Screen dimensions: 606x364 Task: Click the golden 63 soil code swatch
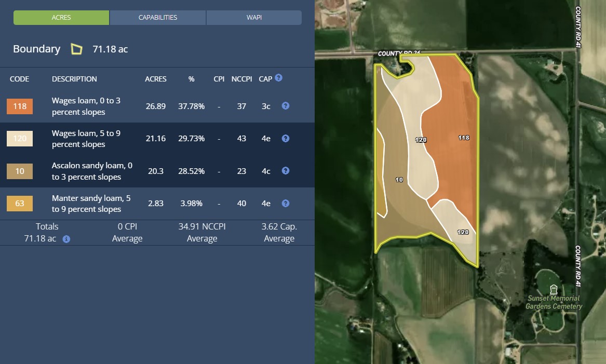pyautogui.click(x=20, y=204)
